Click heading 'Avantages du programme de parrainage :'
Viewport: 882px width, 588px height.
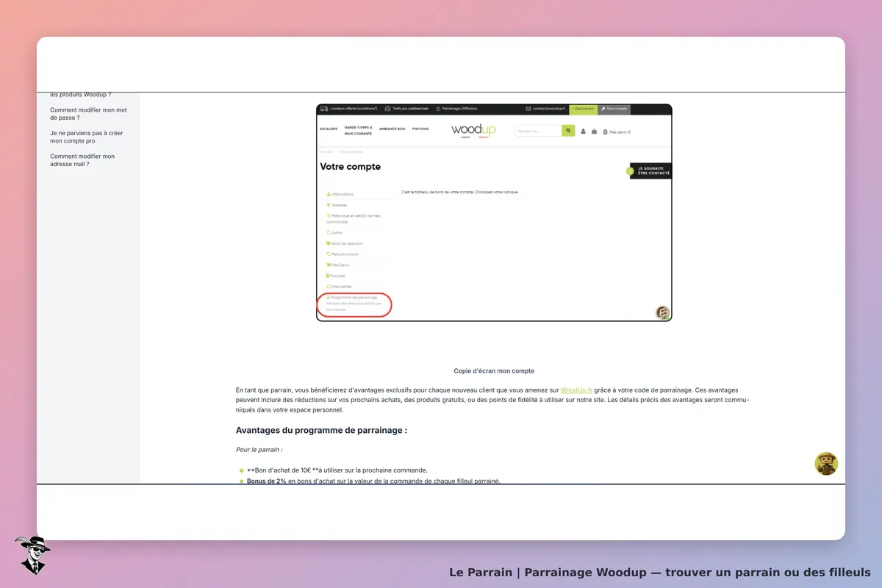coord(321,430)
